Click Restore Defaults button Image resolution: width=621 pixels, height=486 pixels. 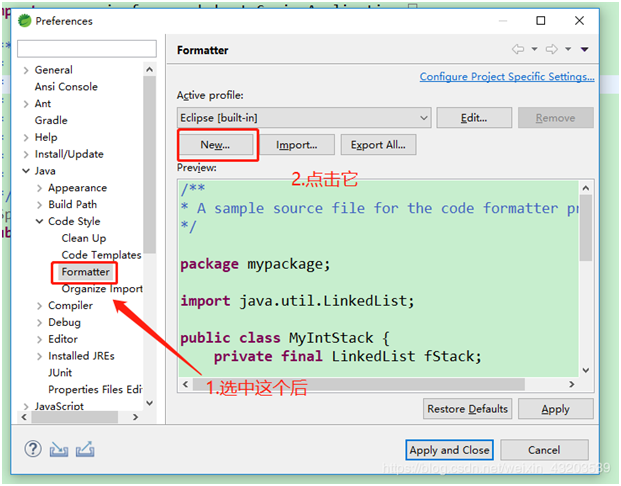click(467, 409)
